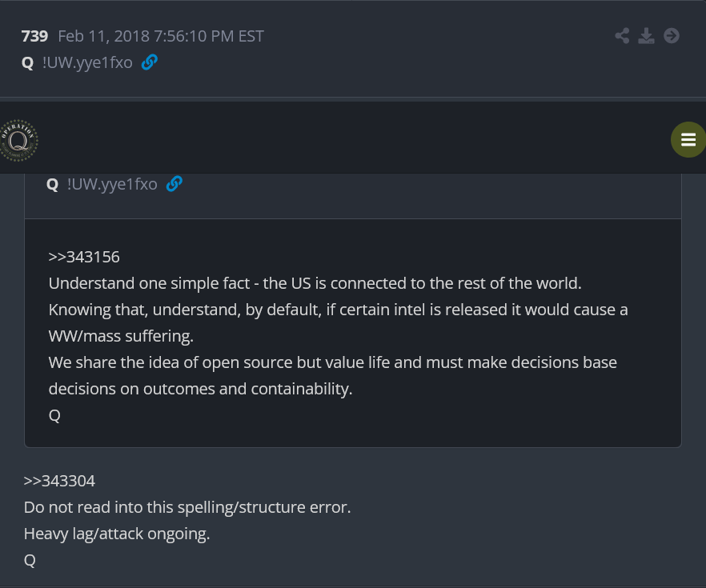
Task: Select the tripcode inside the quoted post
Action: (112, 184)
